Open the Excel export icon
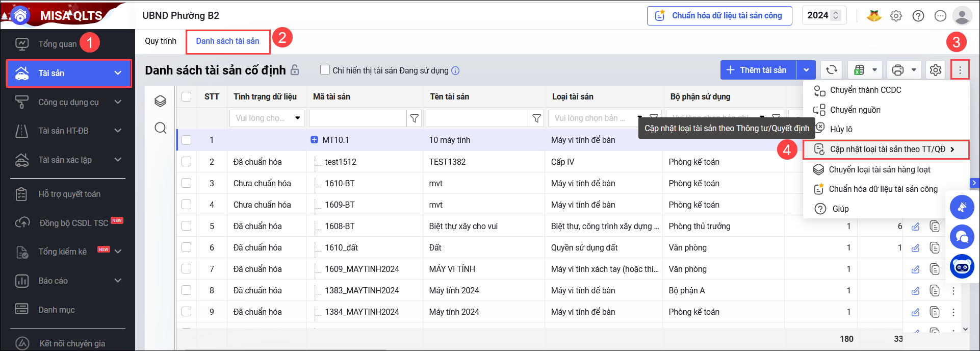This screenshot has width=980, height=351. [860, 70]
